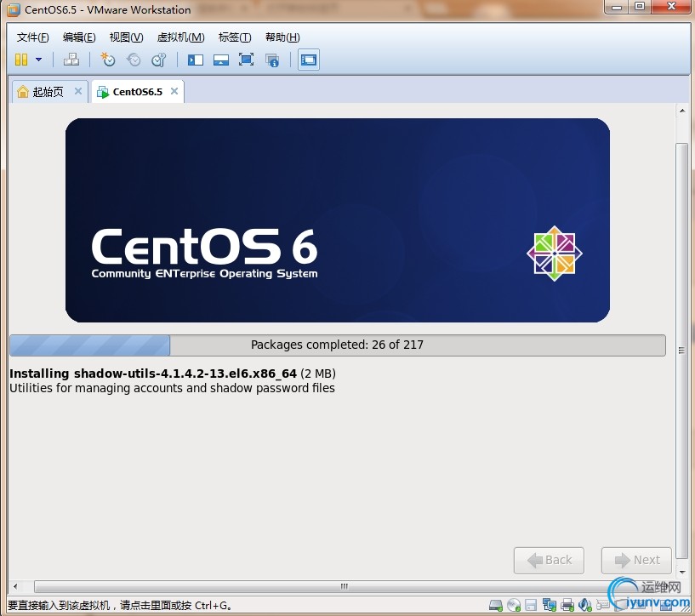The height and width of the screenshot is (616, 695).
Task: Click the CD/DVD drive icon in the status bar
Action: (514, 605)
